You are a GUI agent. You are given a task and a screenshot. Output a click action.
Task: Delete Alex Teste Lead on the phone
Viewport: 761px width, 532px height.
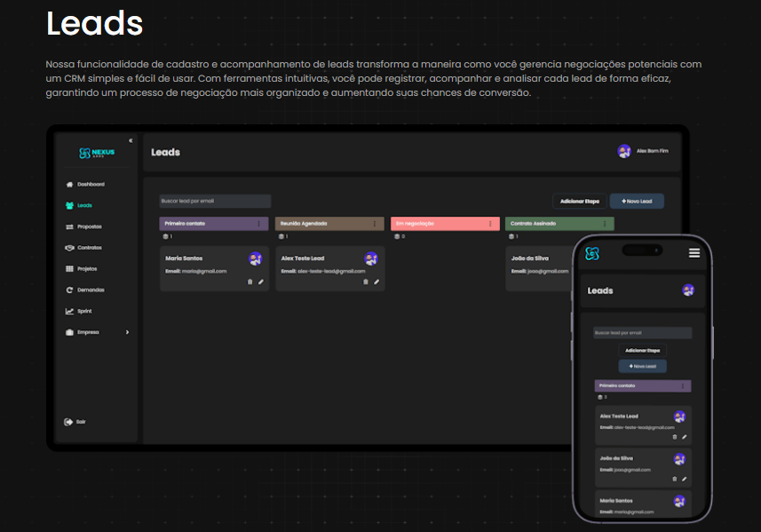tap(675, 437)
